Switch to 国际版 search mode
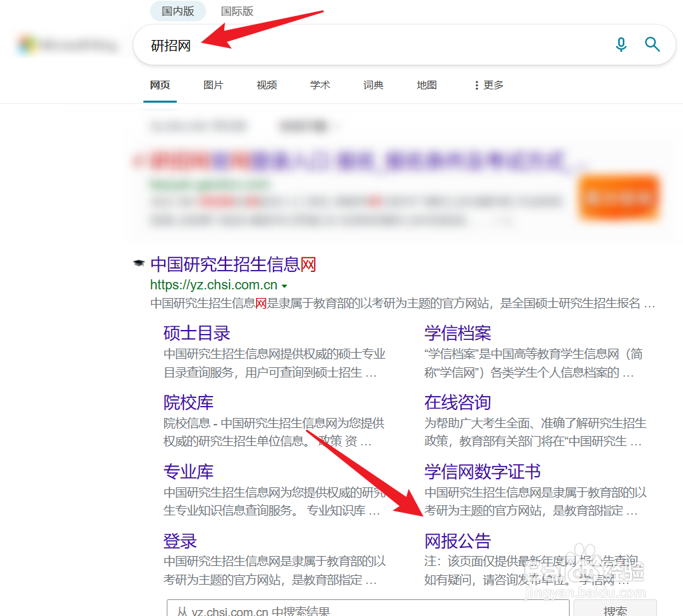The width and height of the screenshot is (683, 616). [237, 11]
